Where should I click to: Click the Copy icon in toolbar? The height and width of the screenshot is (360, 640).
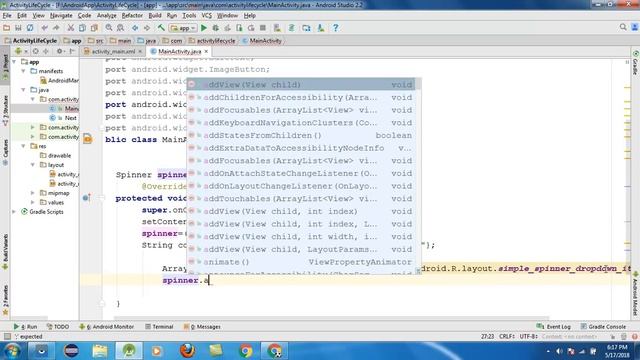[82, 28]
